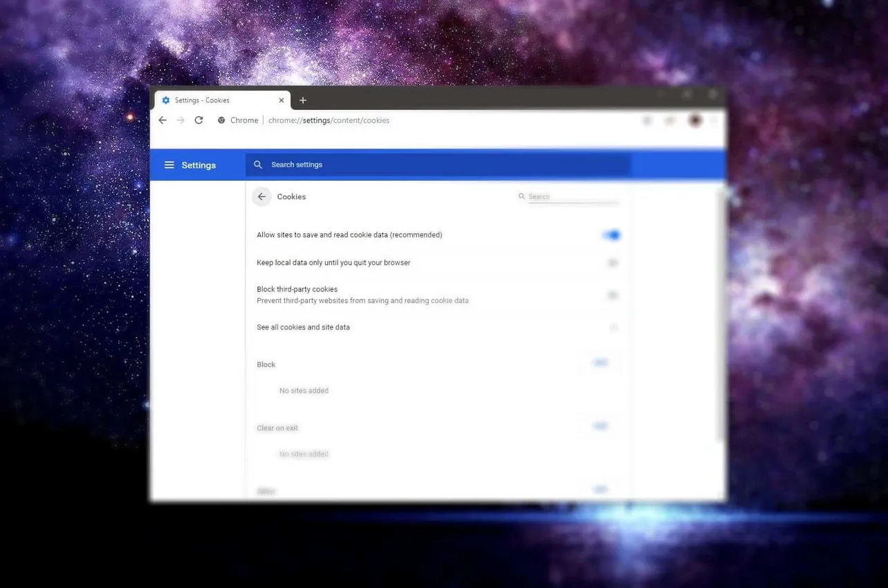Open a new browser tab

pos(303,100)
